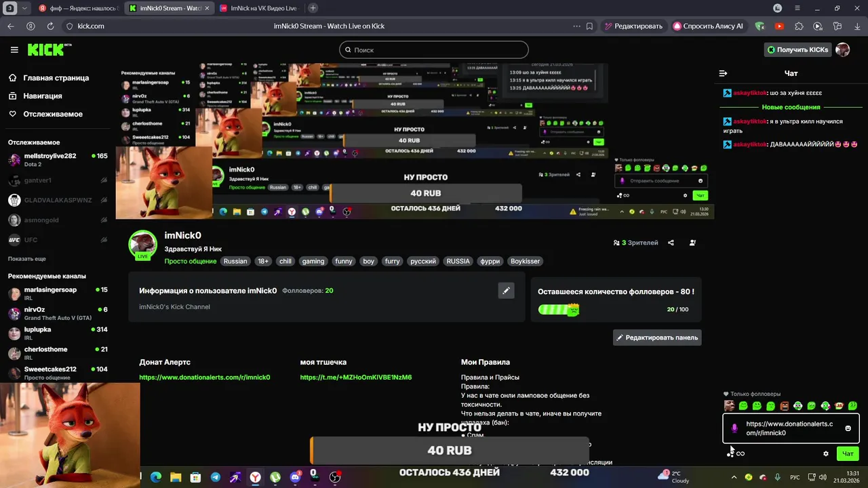This screenshot has height=488, width=868.
Task: Click the stream video player
Action: click(x=414, y=142)
